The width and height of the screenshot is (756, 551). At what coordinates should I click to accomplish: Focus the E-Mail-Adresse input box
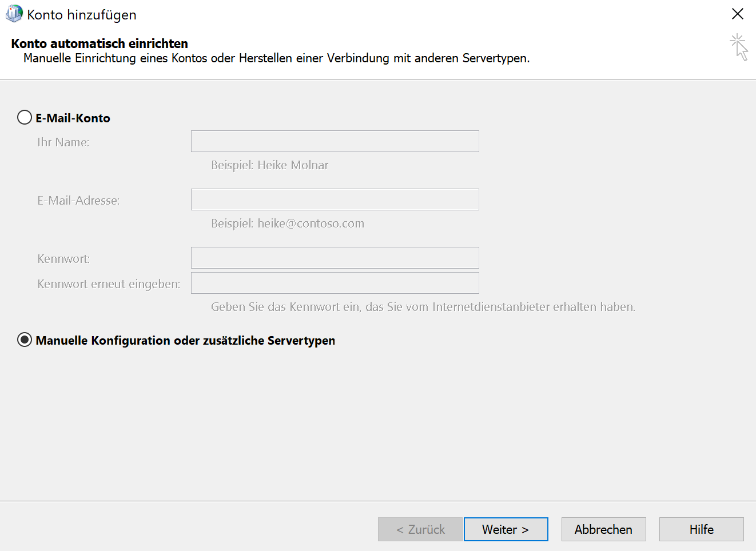coord(335,199)
